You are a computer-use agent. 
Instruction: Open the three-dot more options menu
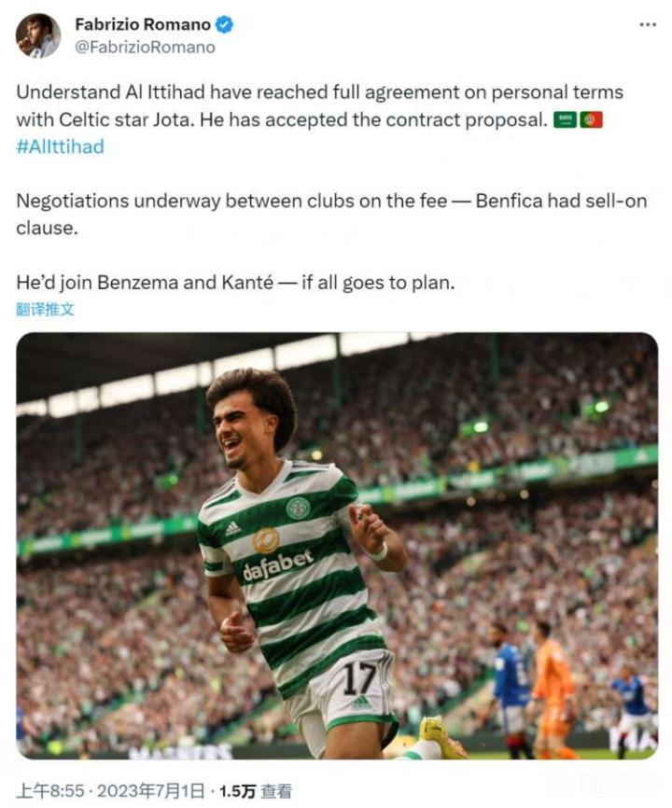tap(648, 24)
